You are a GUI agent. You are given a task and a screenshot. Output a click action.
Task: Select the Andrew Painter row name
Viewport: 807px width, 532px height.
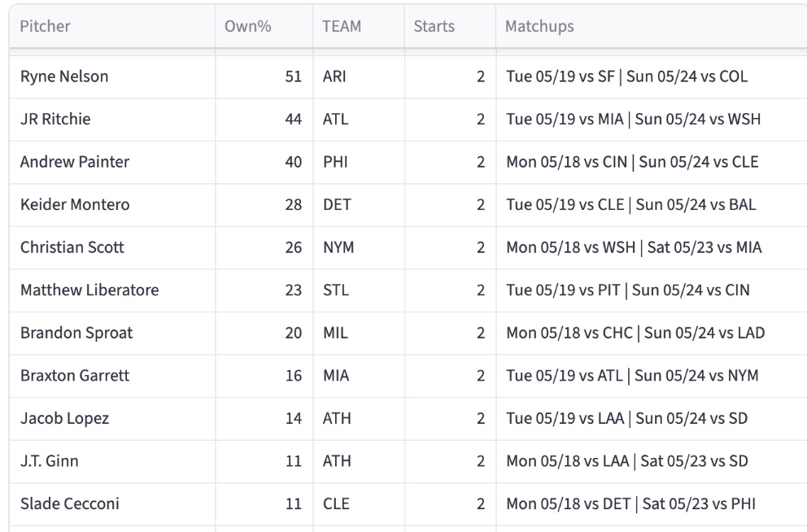pyautogui.click(x=75, y=162)
